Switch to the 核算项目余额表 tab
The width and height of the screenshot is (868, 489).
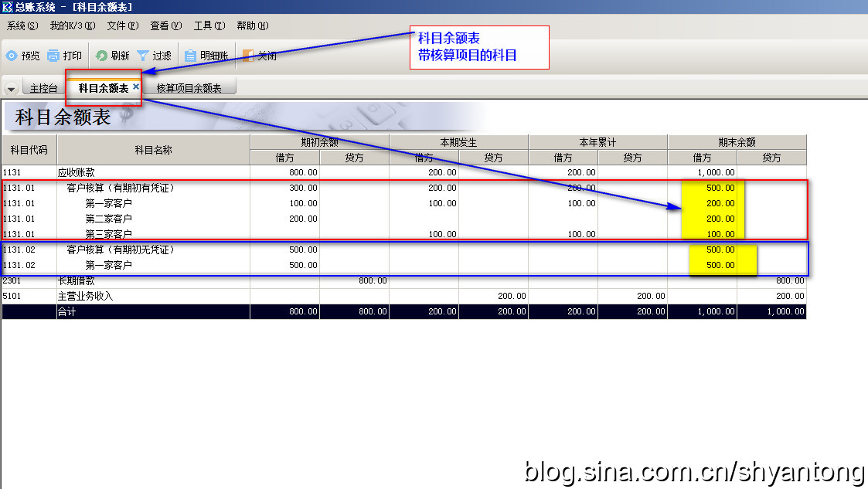coord(189,88)
